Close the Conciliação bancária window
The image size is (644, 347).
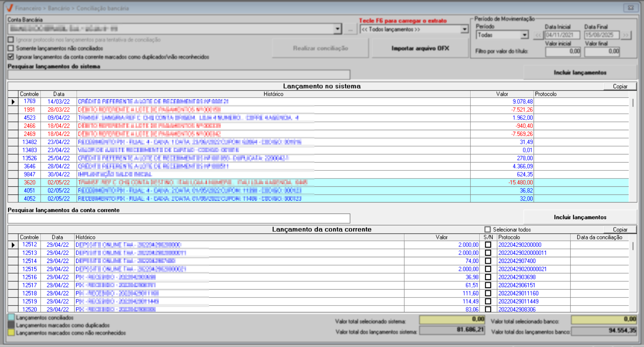pos(631,8)
